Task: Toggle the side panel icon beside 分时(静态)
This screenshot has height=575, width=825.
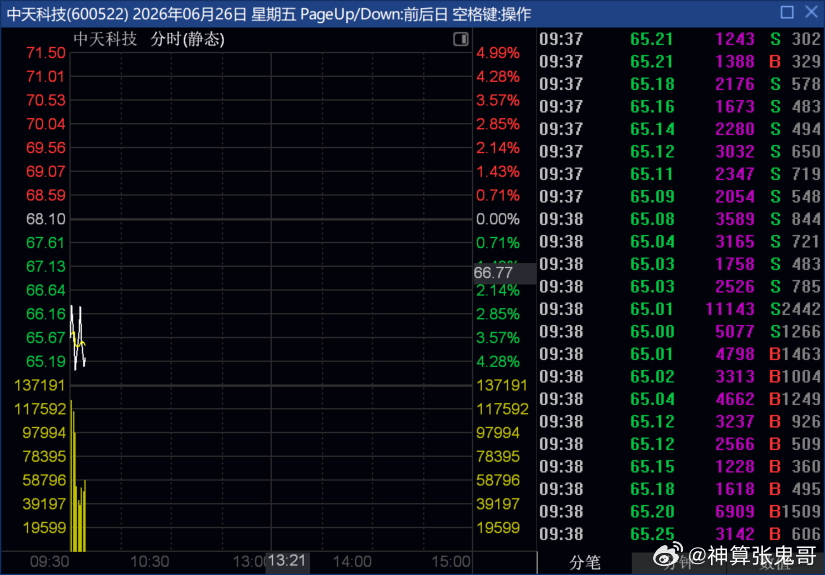Action: click(x=460, y=39)
